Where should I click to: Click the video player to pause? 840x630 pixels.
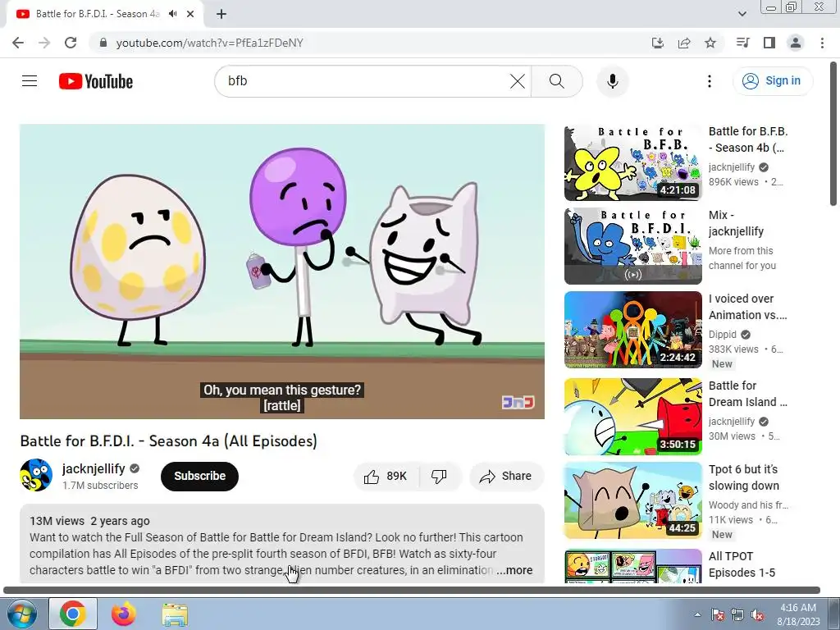(282, 272)
